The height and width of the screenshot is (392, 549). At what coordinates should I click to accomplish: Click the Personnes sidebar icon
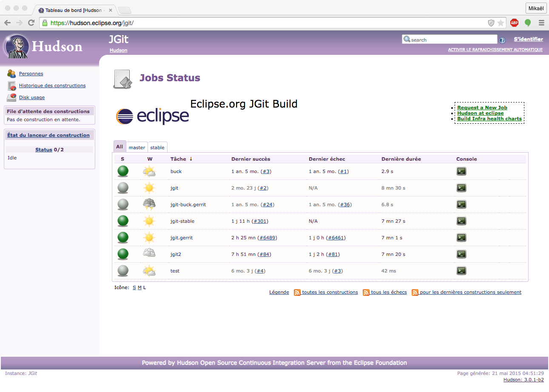tap(11, 74)
